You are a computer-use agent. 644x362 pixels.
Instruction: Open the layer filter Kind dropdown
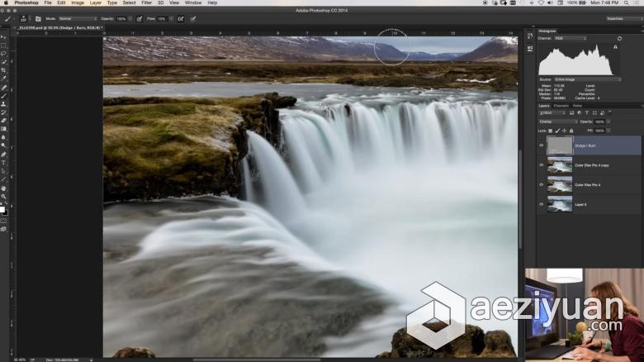point(552,112)
